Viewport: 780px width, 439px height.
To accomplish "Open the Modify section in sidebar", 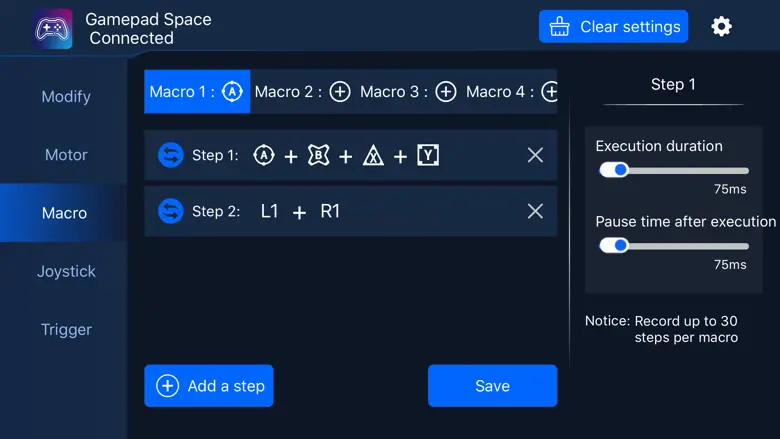I will click(66, 97).
